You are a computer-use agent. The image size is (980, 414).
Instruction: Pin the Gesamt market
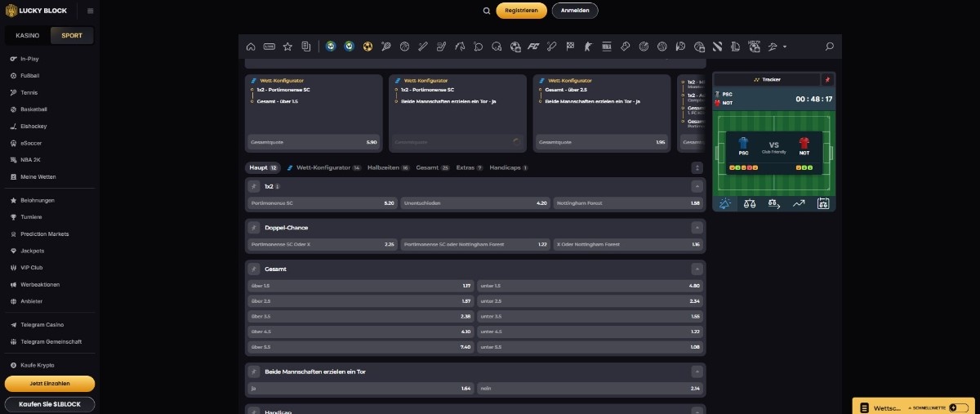pos(253,269)
